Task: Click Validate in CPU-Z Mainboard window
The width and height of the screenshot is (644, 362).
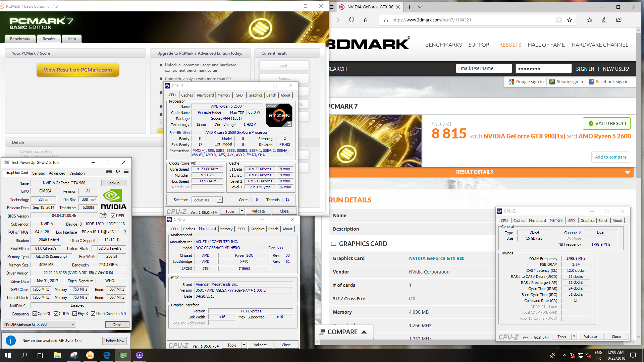Action: click(x=260, y=345)
